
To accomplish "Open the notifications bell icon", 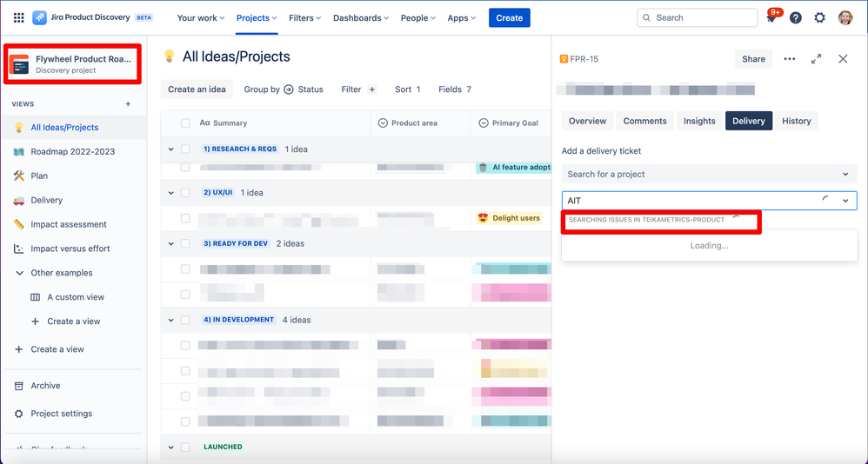I will [771, 18].
